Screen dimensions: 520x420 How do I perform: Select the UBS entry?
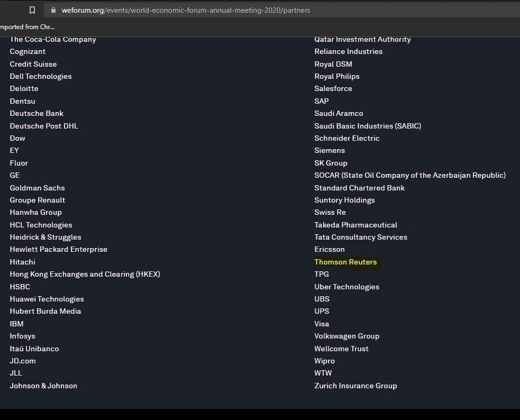click(x=322, y=299)
